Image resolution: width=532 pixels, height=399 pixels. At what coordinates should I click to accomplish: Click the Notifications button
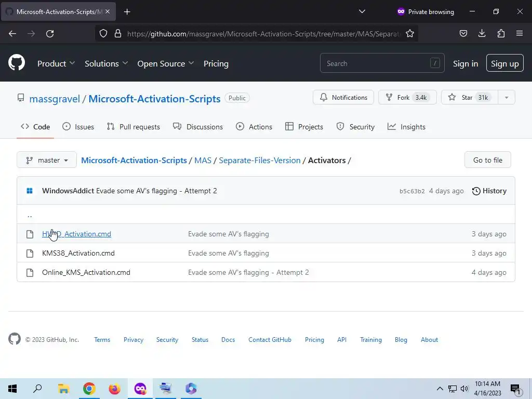343,97
